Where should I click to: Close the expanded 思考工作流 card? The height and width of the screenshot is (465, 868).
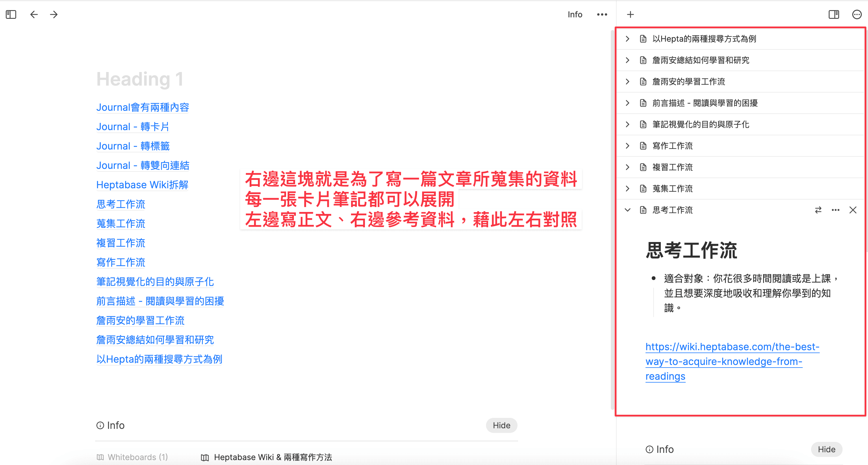tap(853, 210)
